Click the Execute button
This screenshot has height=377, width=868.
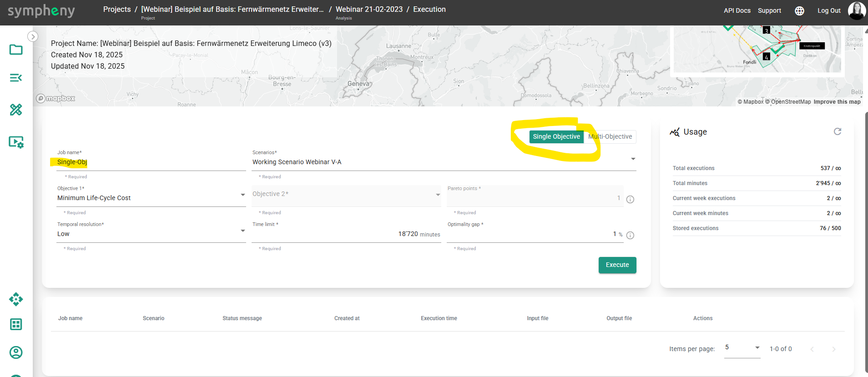coord(617,265)
